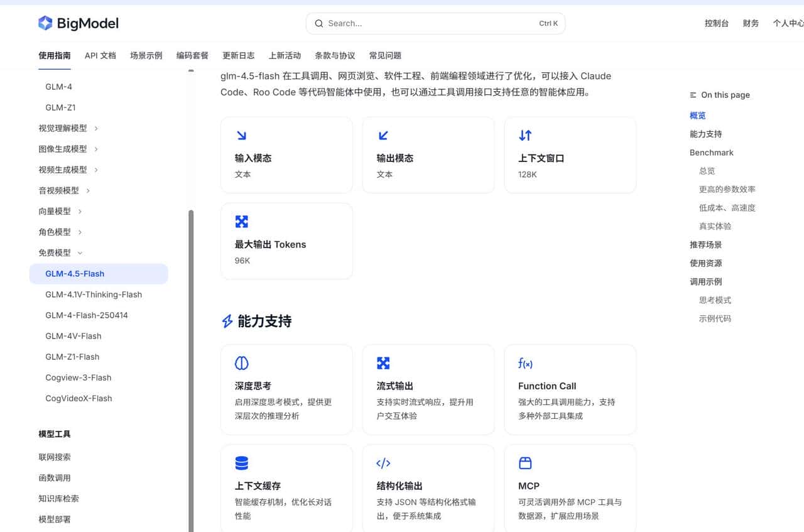
Task: Expand the 音视频模型 category
Action: 60,190
